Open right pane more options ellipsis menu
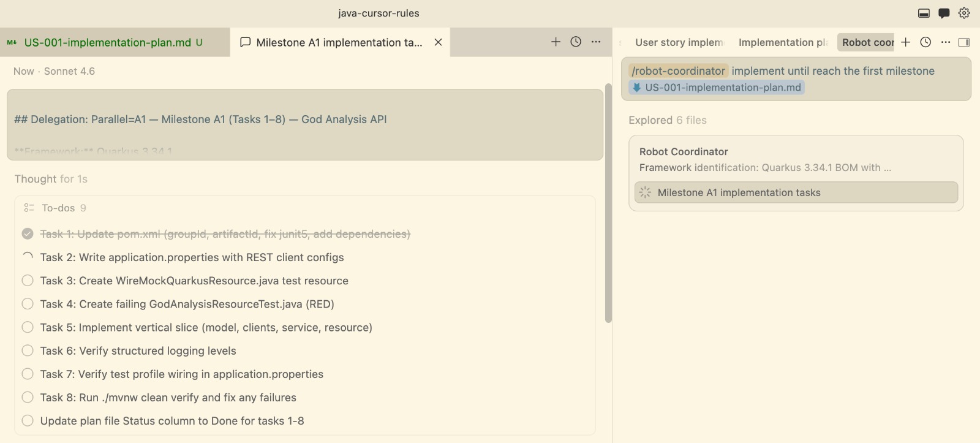Screen dimensions: 980x443 (946, 42)
